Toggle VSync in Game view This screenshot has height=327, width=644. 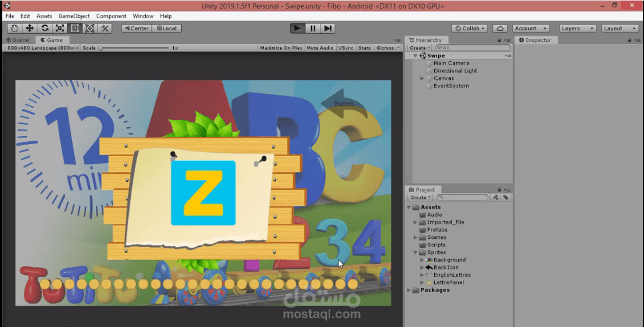pos(346,48)
